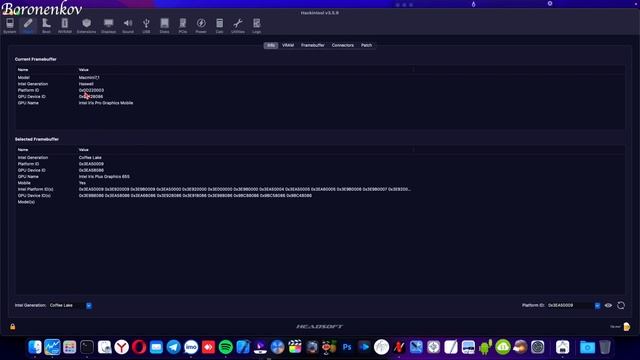Open the PCIe toolbar section
640x360 pixels.
[x=182, y=25]
